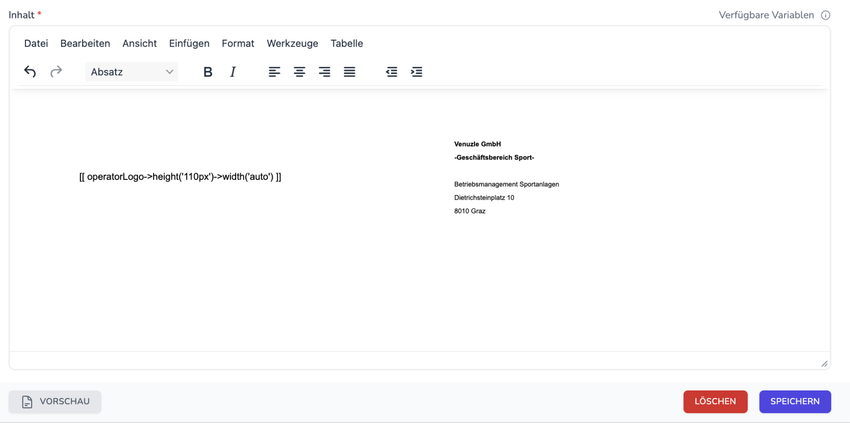Open the Einfügen menu
This screenshot has height=423, width=850.
click(x=189, y=43)
